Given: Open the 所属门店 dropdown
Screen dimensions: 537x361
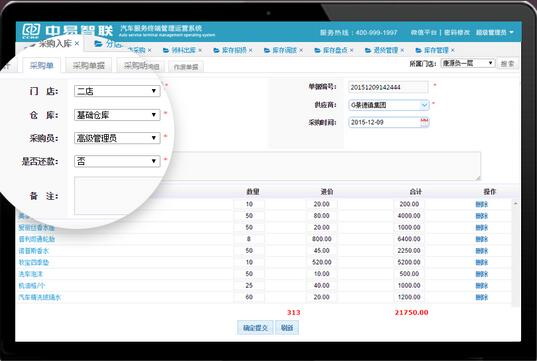Looking at the screenshot, I should 467,63.
